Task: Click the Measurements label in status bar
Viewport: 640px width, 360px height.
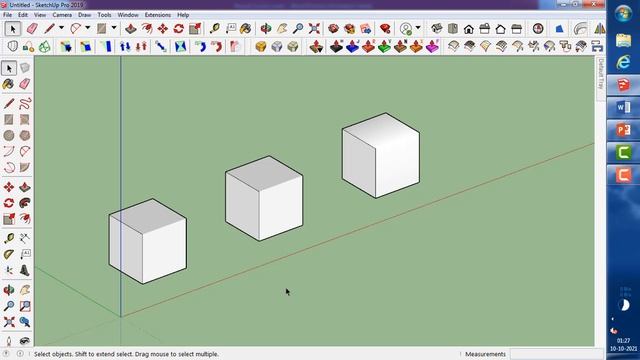Action: pos(485,354)
